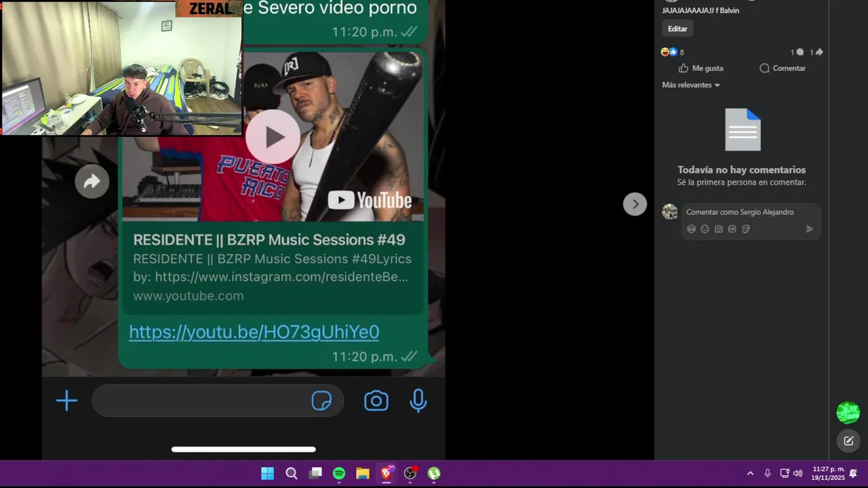868x488 pixels.
Task: Play the RESIDENTE BZRP video preview
Action: [273, 137]
